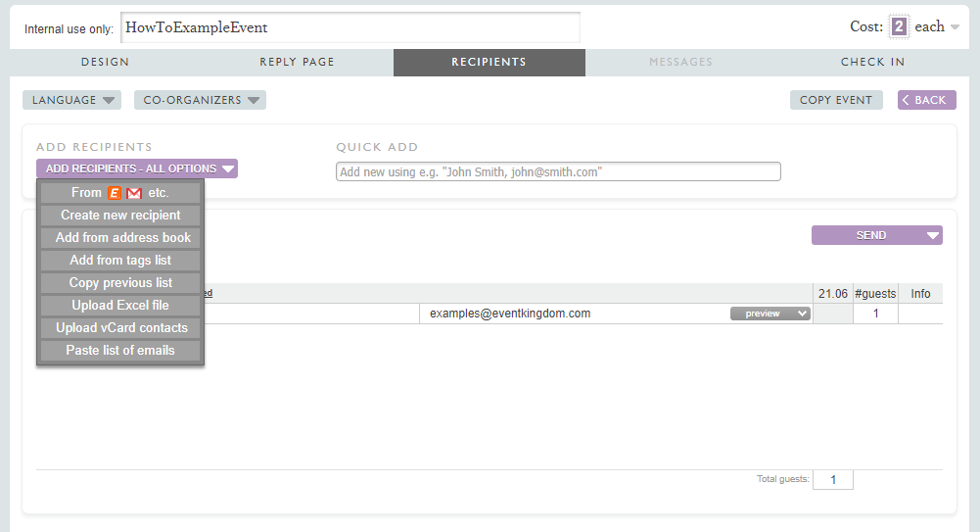The width and height of the screenshot is (980, 532).
Task: Click the Gmail icon in the From option
Action: 134,193
